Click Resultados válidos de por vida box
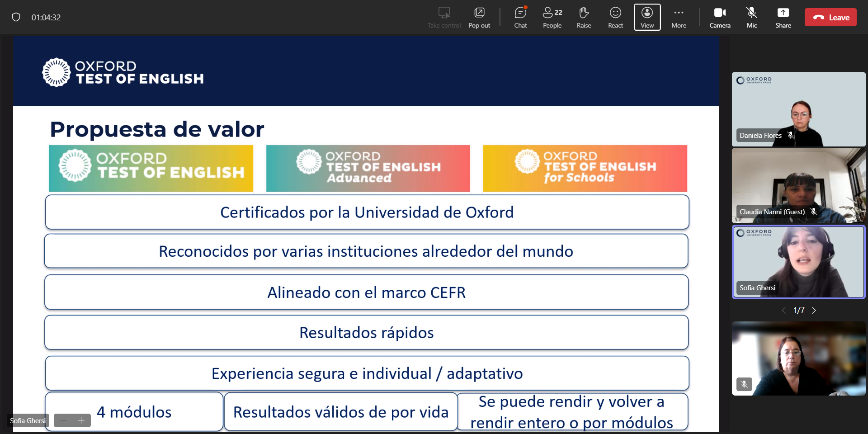The width and height of the screenshot is (868, 434). coord(341,411)
